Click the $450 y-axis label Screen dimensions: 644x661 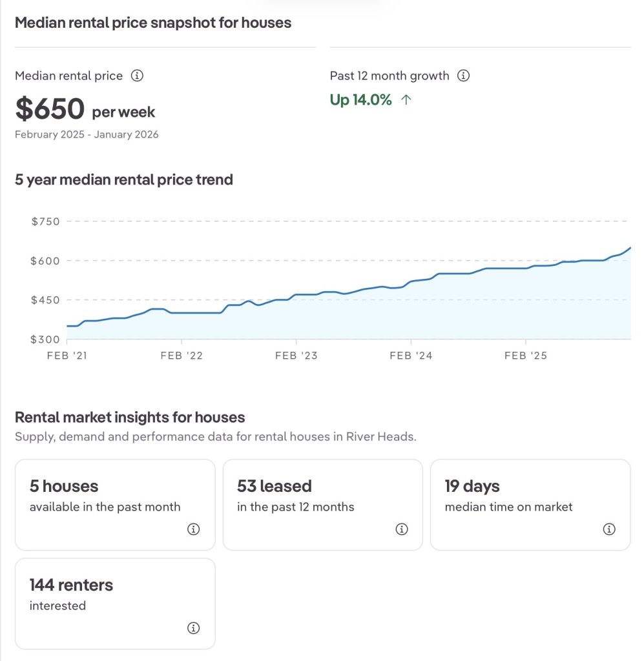point(45,300)
